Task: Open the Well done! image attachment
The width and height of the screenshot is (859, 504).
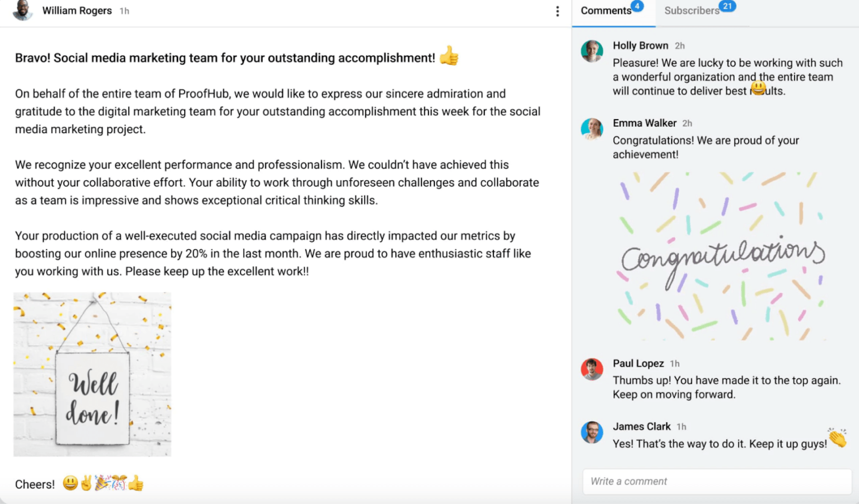Action: click(93, 374)
